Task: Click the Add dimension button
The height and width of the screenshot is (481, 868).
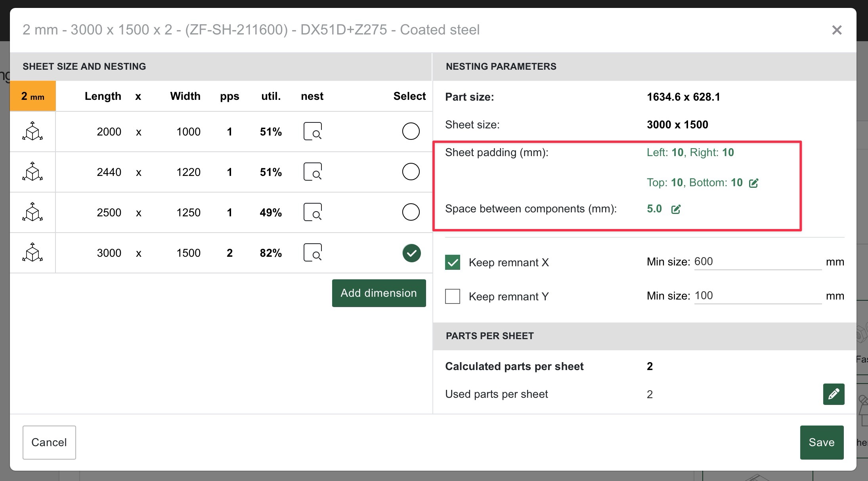Action: [379, 293]
